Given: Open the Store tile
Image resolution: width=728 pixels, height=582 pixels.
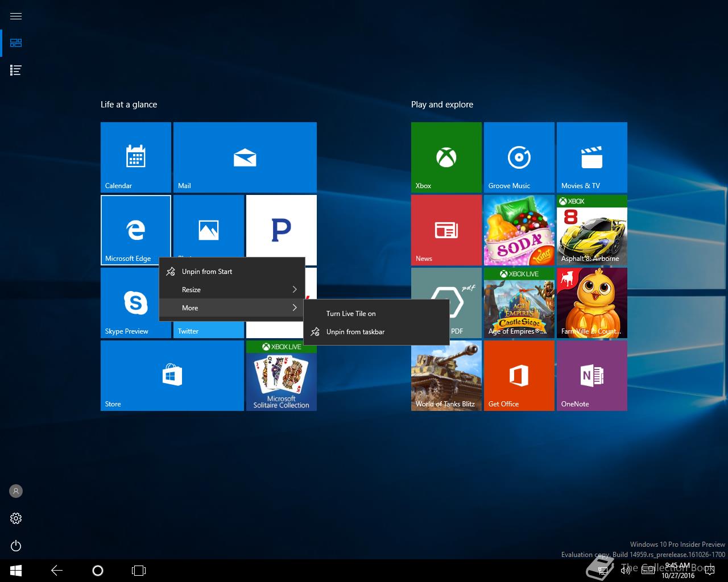Looking at the screenshot, I should pyautogui.click(x=172, y=376).
